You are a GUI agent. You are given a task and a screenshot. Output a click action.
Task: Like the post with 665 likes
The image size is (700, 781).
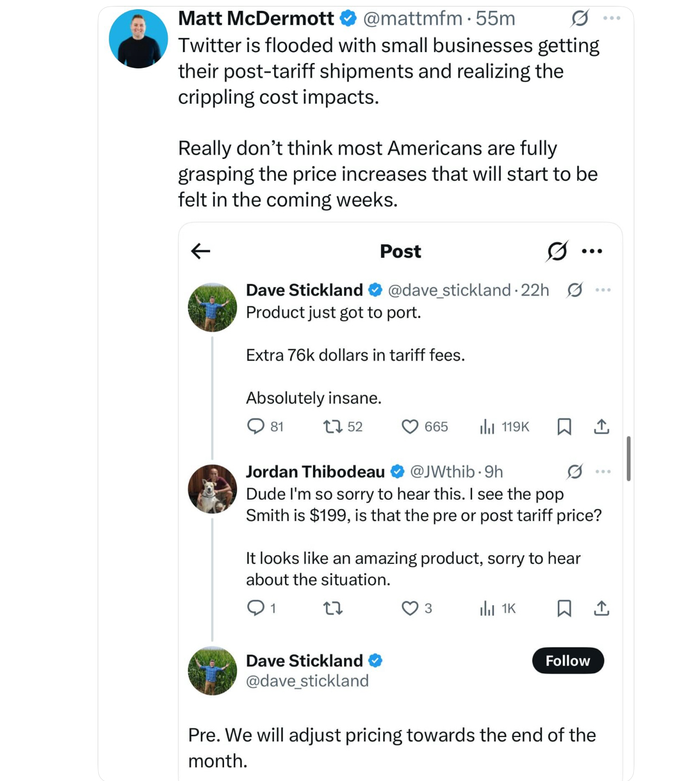410,427
